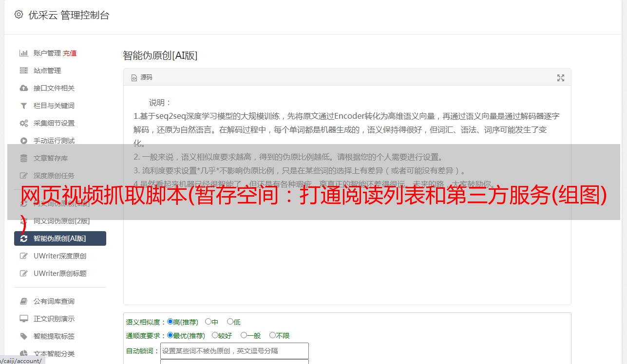Click 源码 button in editor toolbar
This screenshot has width=627, height=364.
pyautogui.click(x=142, y=78)
